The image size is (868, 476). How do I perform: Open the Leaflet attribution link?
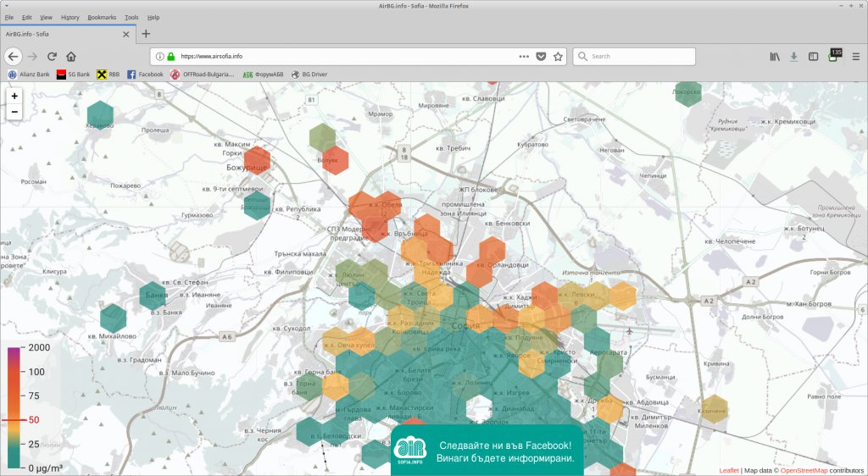pyautogui.click(x=729, y=470)
